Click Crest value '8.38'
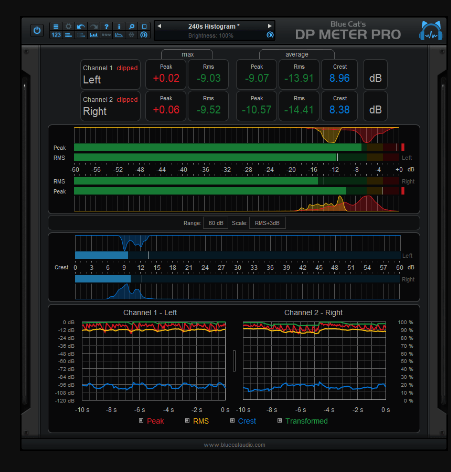451x472 pixels. (x=339, y=110)
